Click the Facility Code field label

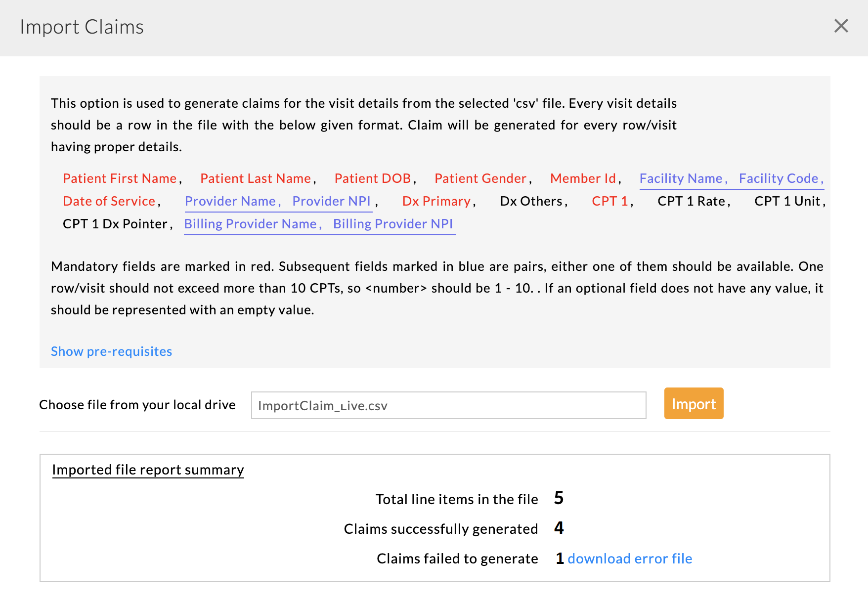coord(779,178)
